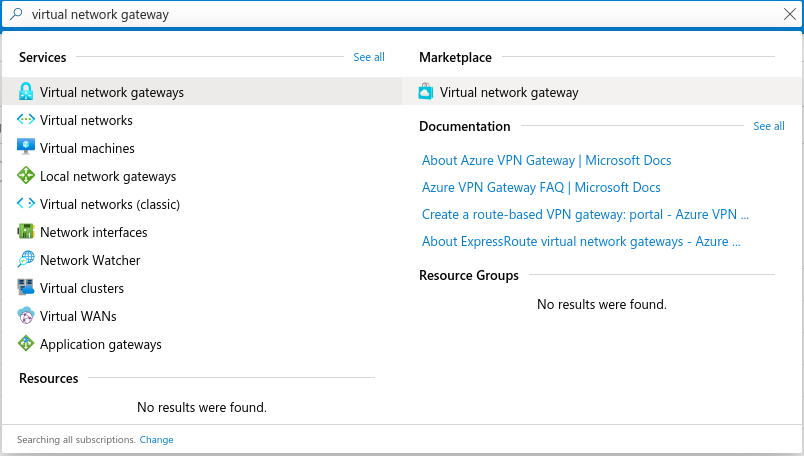Click the Virtual networks service icon

[26, 120]
